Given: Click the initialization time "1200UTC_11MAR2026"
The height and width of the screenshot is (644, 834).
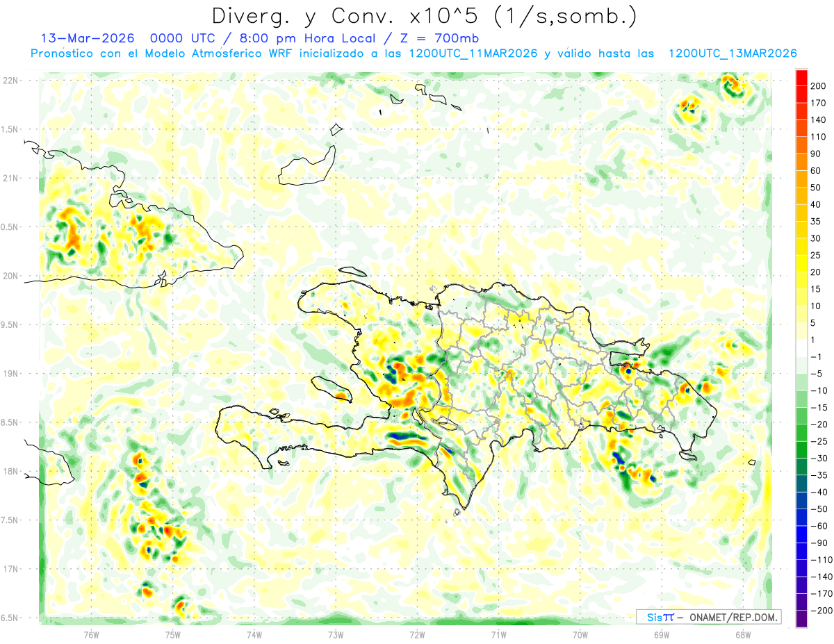Looking at the screenshot, I should click(473, 53).
